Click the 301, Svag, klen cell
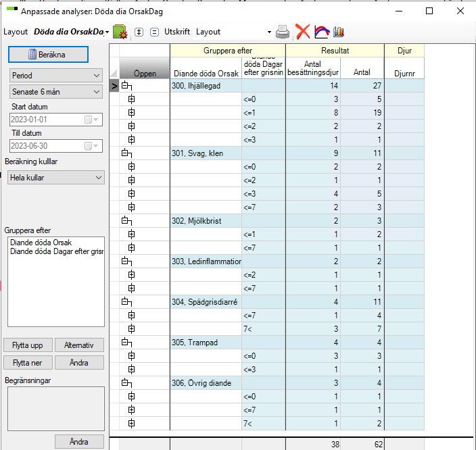This screenshot has width=476, height=450. pyautogui.click(x=206, y=153)
